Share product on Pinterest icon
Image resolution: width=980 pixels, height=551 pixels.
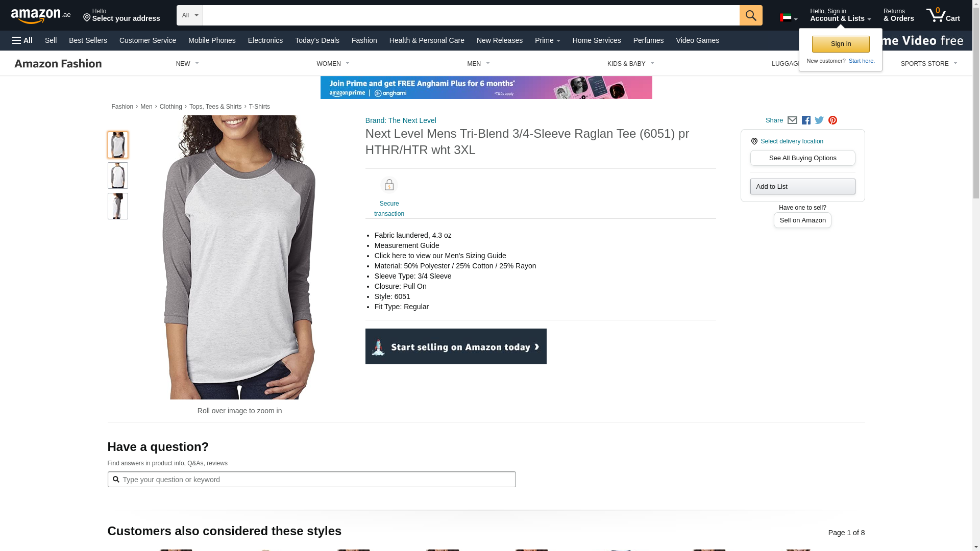tap(832, 120)
